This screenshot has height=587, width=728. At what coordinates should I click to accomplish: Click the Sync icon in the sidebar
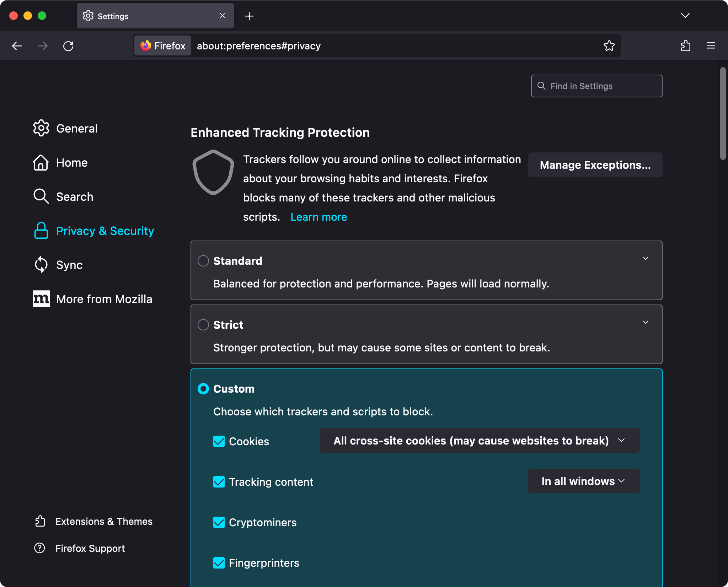(x=41, y=264)
